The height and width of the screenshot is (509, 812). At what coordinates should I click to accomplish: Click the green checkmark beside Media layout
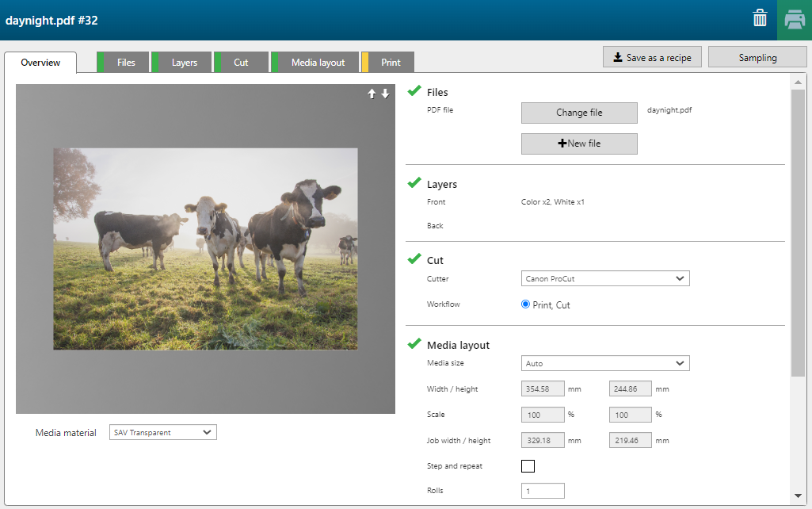414,344
